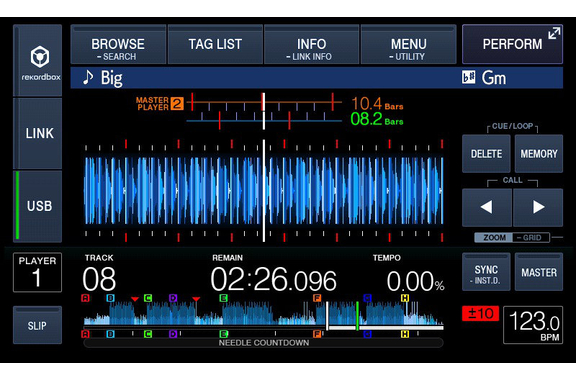
Task: Select the LINK source
Action: [38, 133]
